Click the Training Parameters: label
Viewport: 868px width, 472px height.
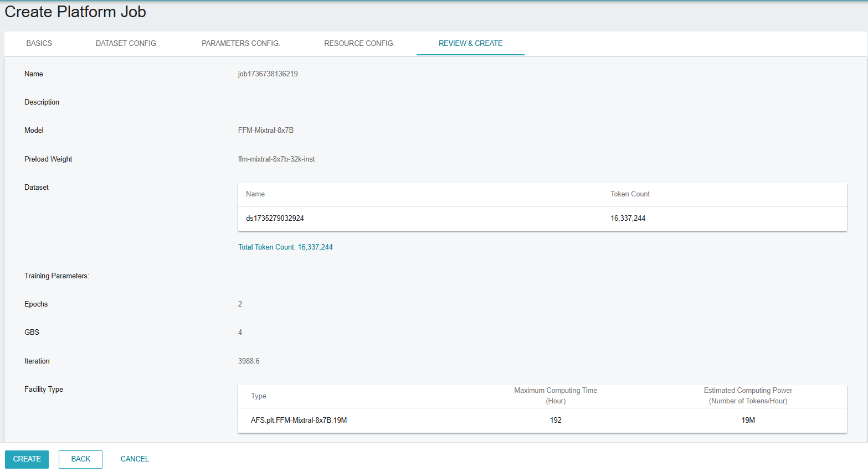tap(57, 276)
